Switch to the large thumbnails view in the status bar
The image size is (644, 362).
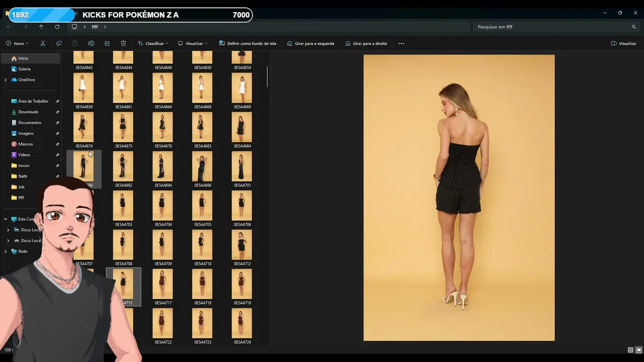[639, 350]
